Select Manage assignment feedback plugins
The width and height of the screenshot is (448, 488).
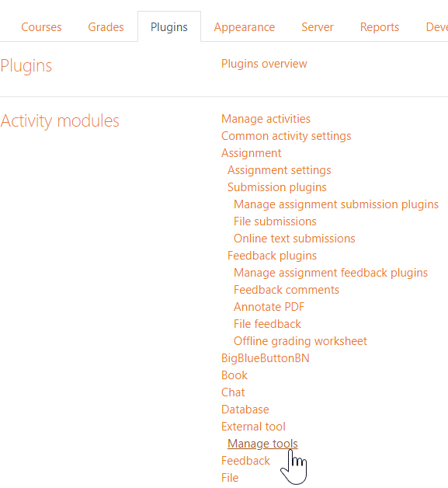click(331, 273)
